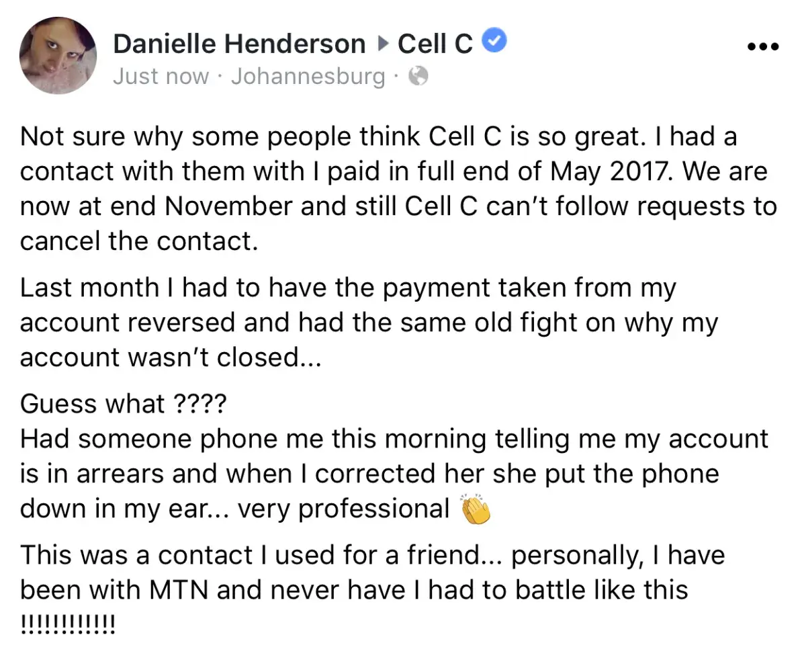Click the 'Not sure why some people' sentence

coord(202,136)
